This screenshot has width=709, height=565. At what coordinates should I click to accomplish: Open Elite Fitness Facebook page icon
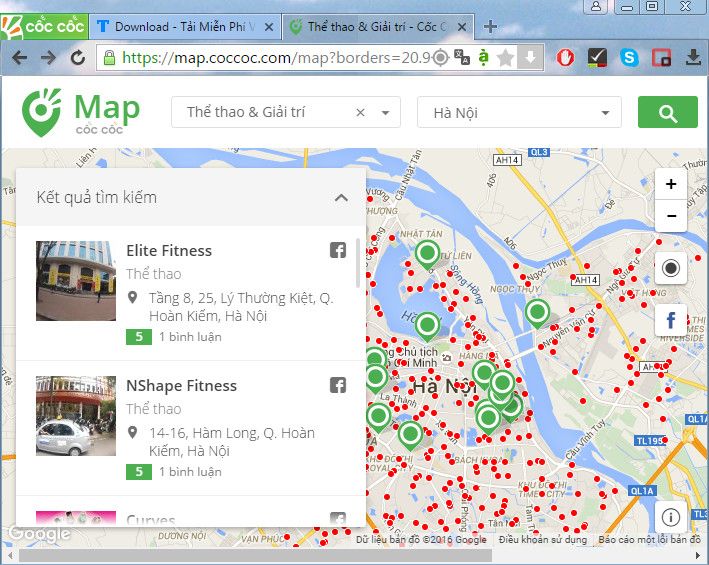click(338, 250)
